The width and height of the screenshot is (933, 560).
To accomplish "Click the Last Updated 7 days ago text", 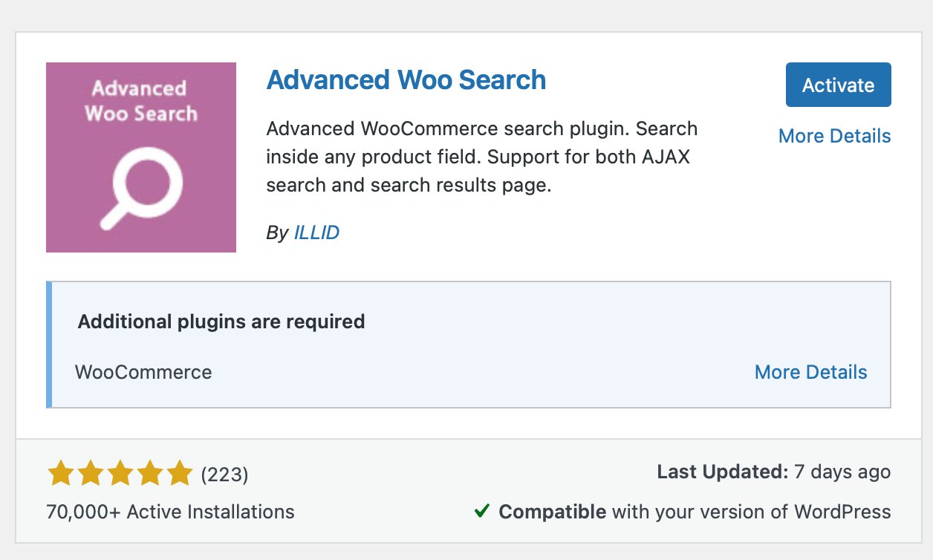I will (773, 472).
